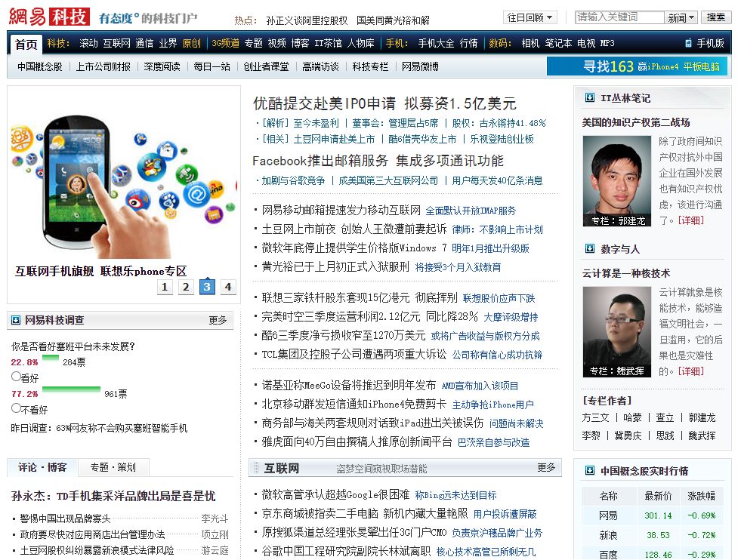Click the arrow icon beside IT丛林笔记
This screenshot has height=560, width=741.
pyautogui.click(x=589, y=98)
